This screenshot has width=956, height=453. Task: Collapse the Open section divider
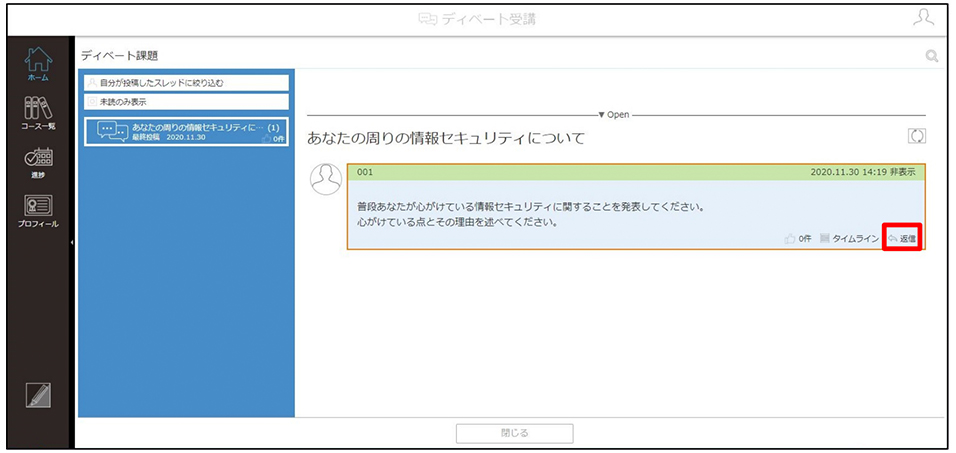coord(614,115)
